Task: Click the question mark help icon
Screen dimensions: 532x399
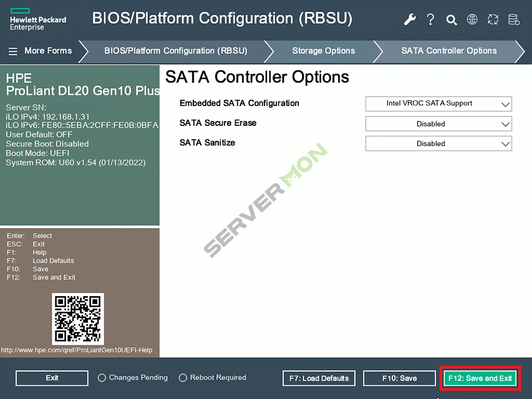Action: point(430,19)
